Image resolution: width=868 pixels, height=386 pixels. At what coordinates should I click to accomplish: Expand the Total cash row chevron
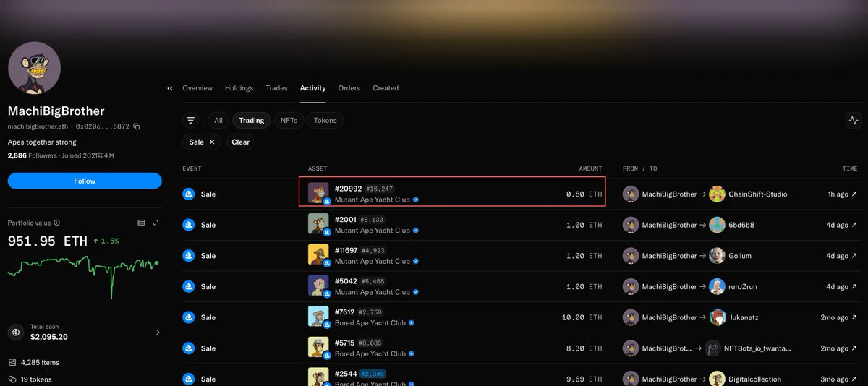(158, 333)
